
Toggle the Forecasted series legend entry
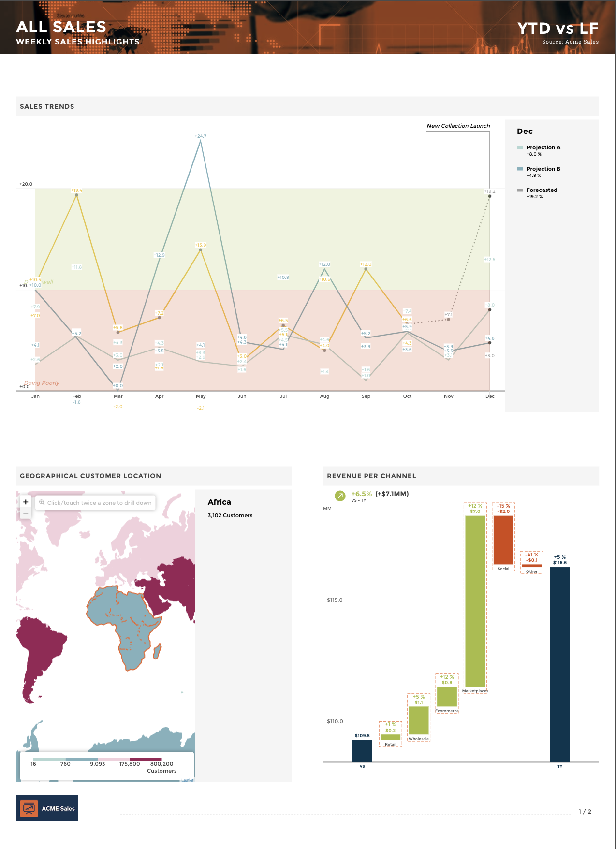[x=542, y=190]
